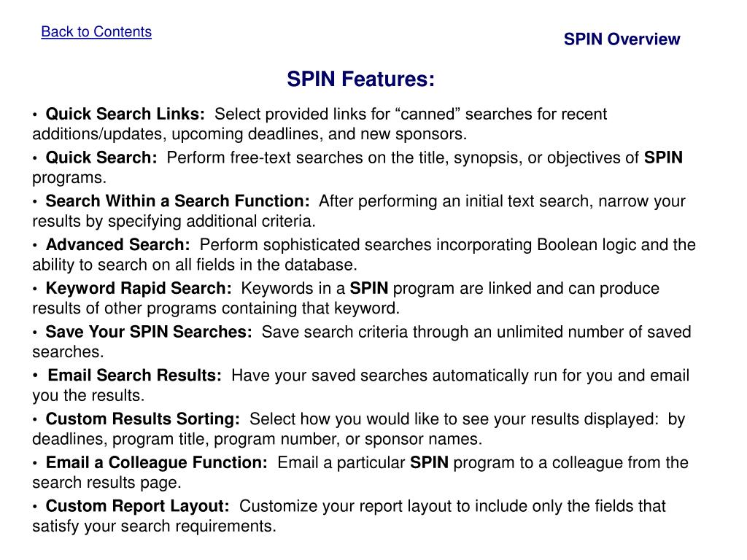Image resolution: width=747 pixels, height=560 pixels.
Task: Click the word "canned" in first bullet
Action: 427,114
